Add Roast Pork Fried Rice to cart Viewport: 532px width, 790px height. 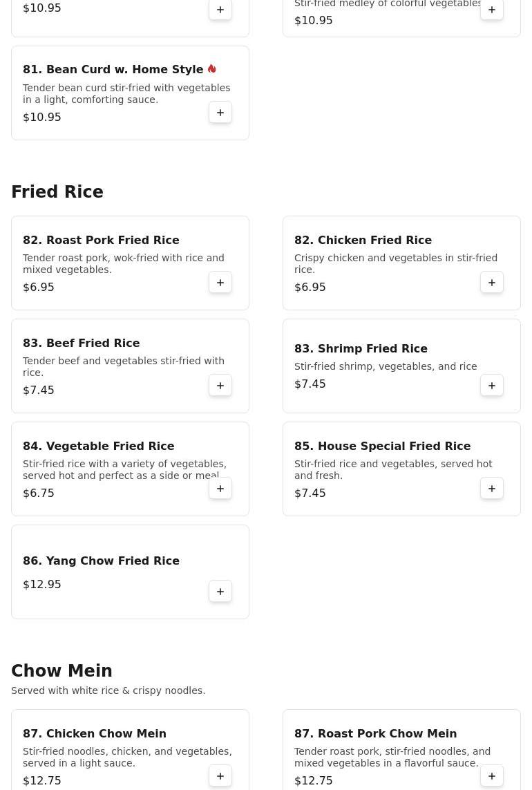(x=220, y=283)
